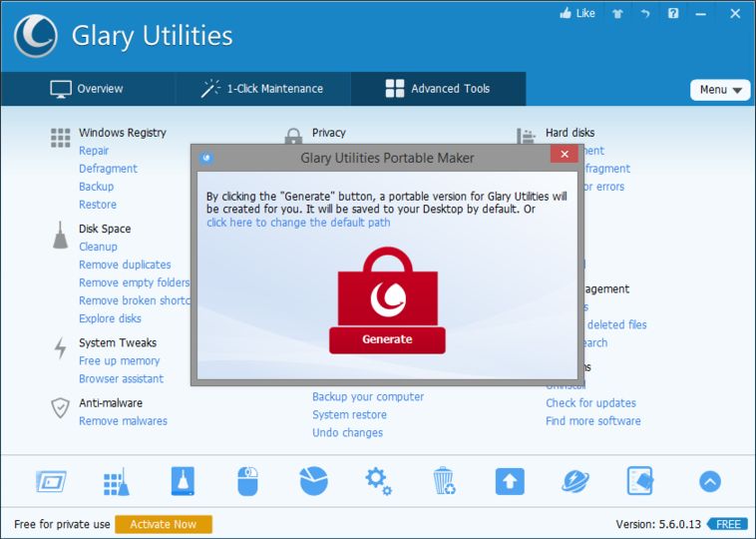756x539 pixels.
Task: Switch to the Overview tab
Action: point(87,89)
